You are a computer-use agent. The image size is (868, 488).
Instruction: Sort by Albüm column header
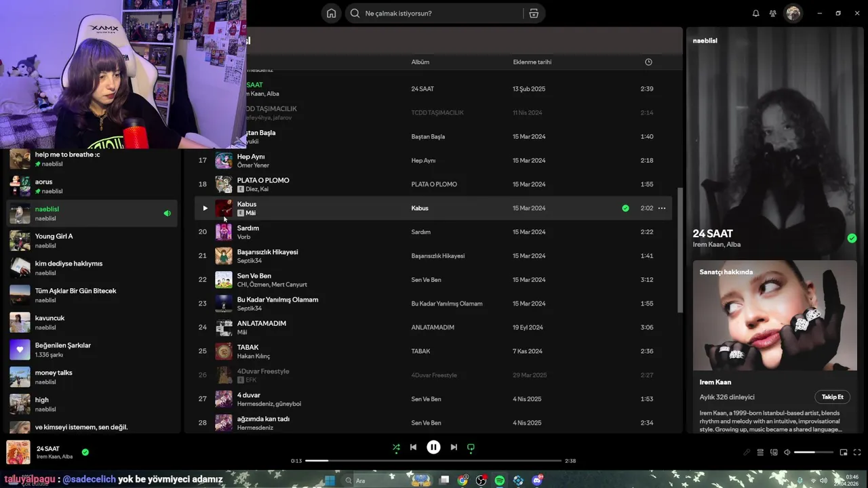[420, 62]
